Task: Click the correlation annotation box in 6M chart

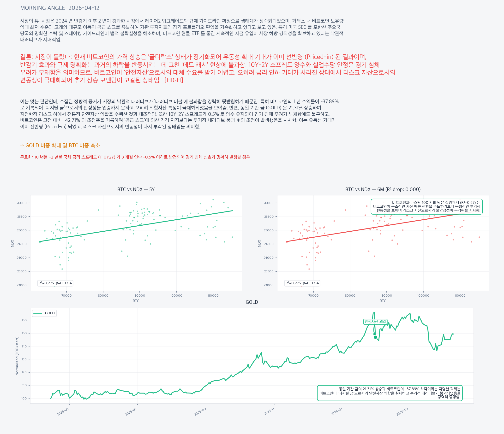Action: click(x=426, y=206)
